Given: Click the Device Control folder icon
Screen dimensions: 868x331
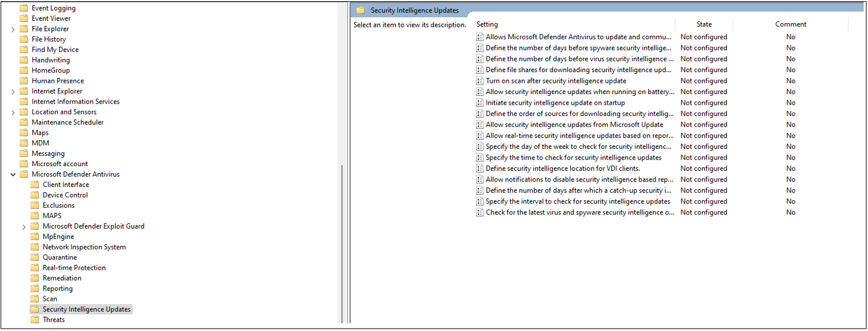Looking at the screenshot, I should [x=35, y=195].
